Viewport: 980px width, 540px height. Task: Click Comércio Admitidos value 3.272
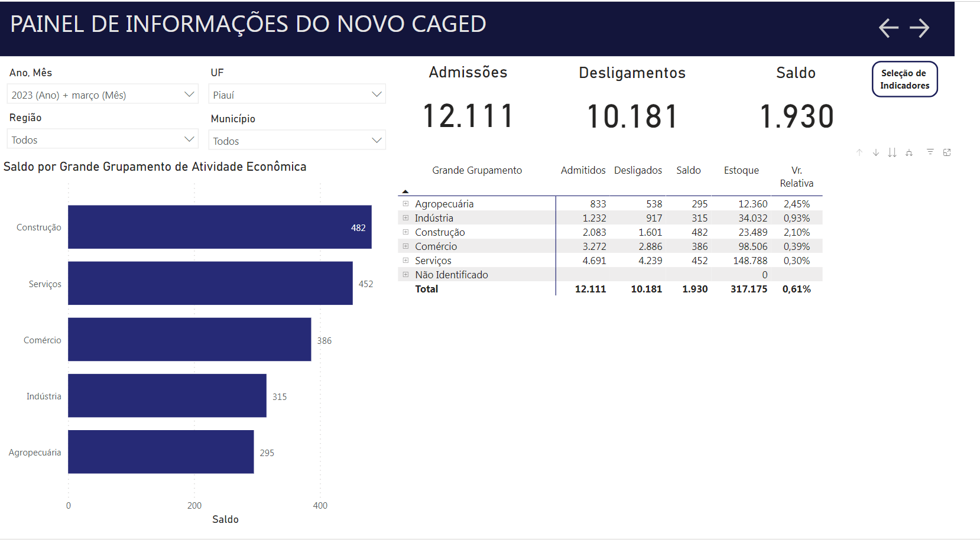(594, 246)
